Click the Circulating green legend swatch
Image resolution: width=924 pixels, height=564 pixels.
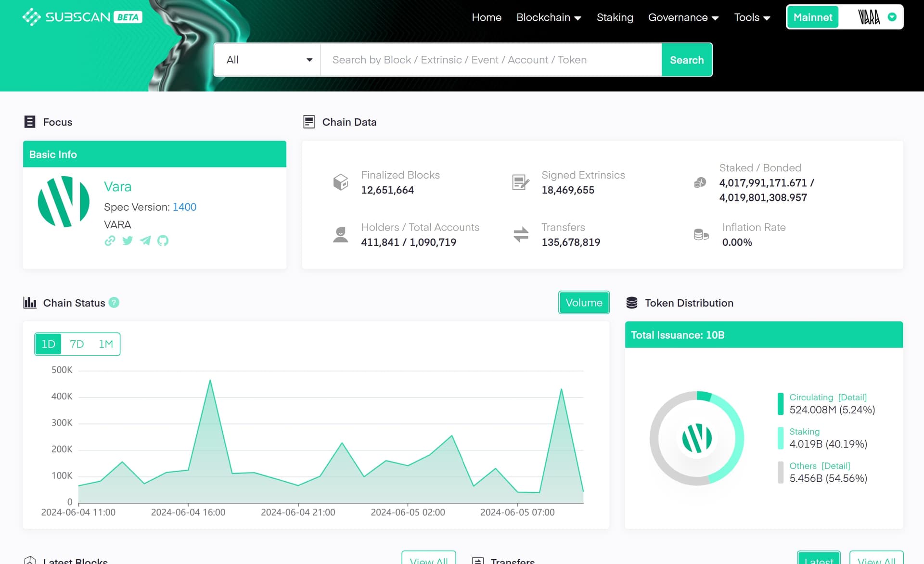781,404
